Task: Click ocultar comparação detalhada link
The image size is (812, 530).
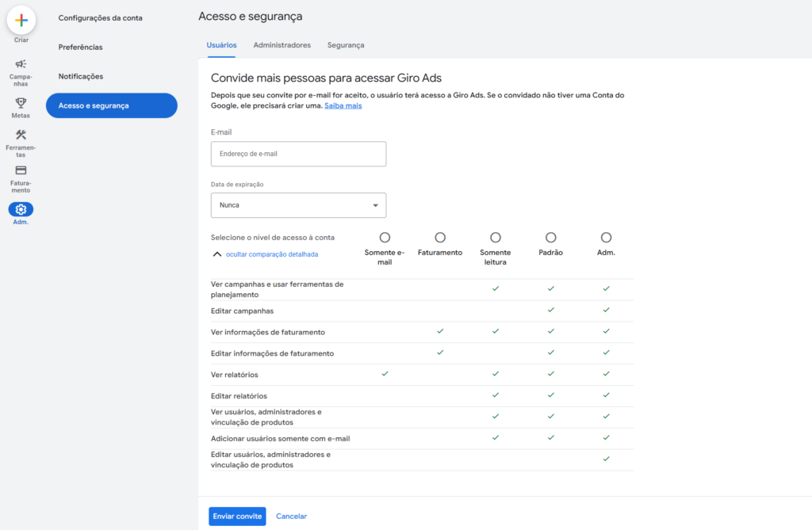Action: pos(272,254)
